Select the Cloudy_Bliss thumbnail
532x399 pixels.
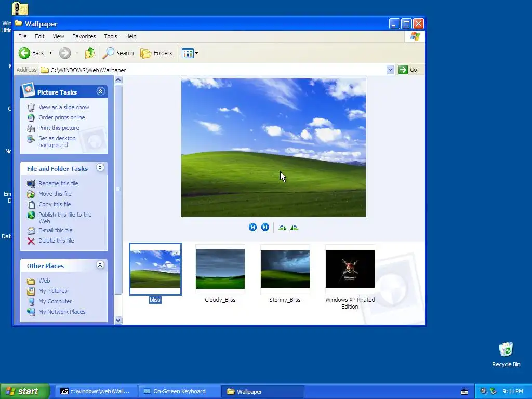pos(220,269)
